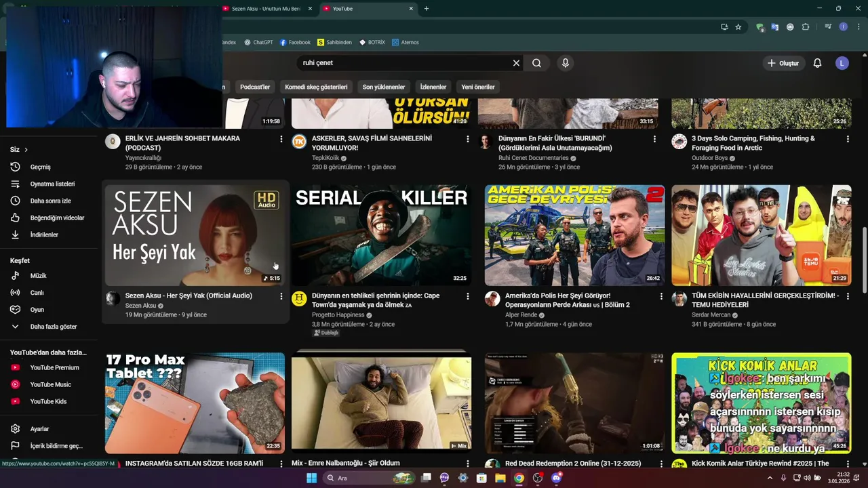Select the Podcast'ler filter chip

pos(255,87)
